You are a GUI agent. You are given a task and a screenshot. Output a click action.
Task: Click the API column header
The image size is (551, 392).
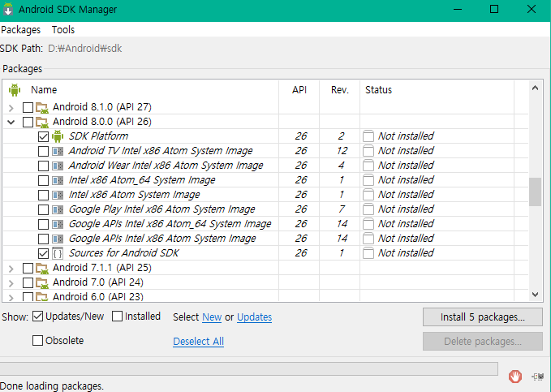[299, 90]
